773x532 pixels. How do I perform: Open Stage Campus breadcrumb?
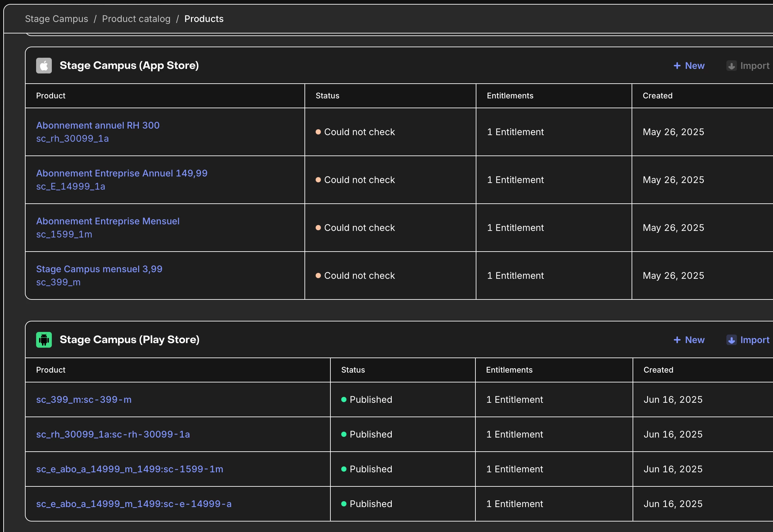(56, 19)
